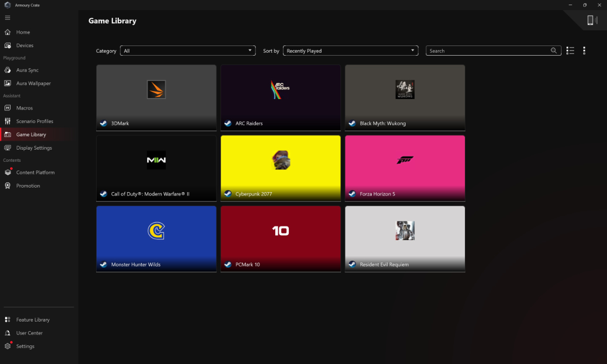Click the Aura Wallpaper label
This screenshot has width=607, height=364.
pos(33,83)
